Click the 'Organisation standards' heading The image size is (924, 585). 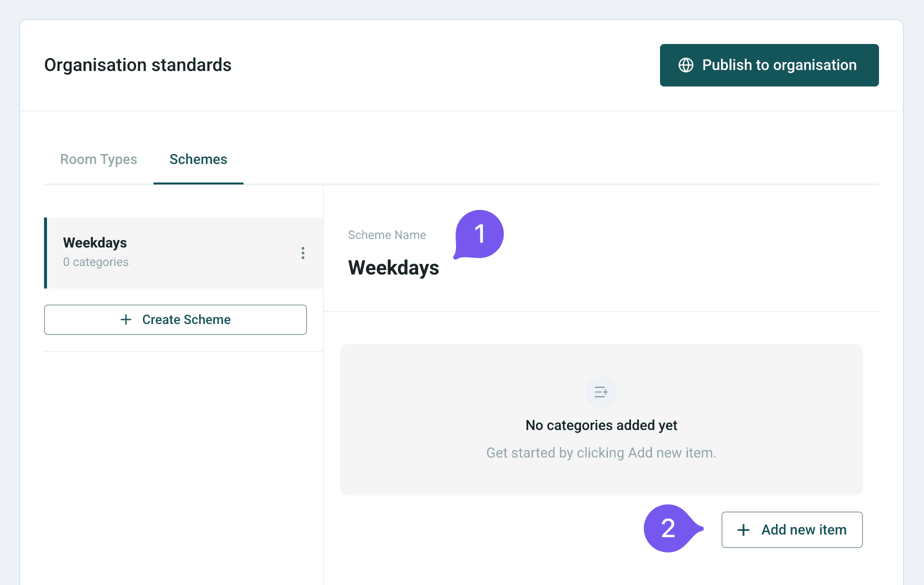pyautogui.click(x=137, y=65)
